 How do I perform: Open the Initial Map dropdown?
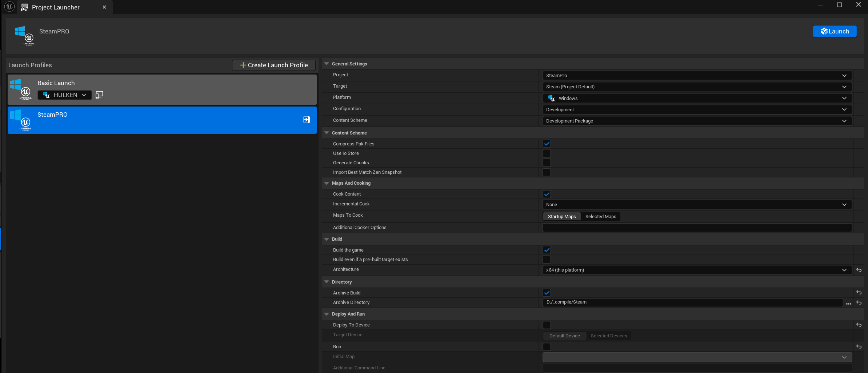coord(697,357)
